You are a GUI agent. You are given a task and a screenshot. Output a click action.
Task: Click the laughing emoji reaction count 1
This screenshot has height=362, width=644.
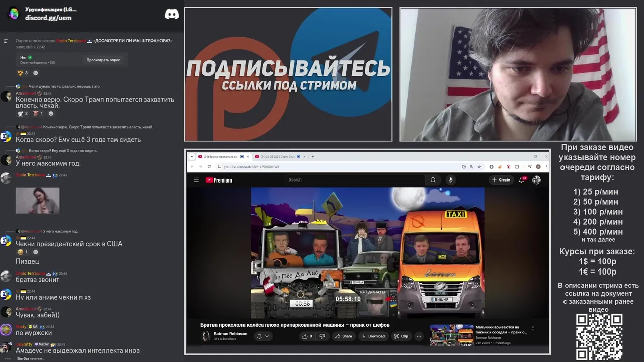pyautogui.click(x=23, y=252)
